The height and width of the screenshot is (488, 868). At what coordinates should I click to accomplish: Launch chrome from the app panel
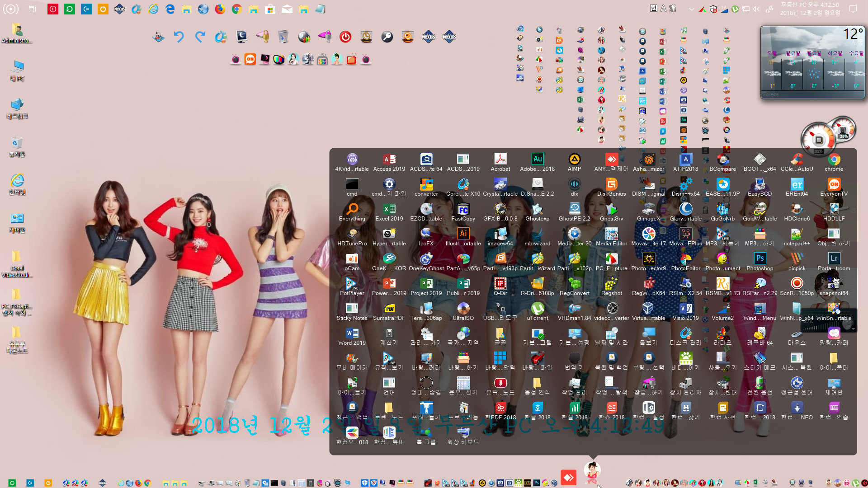(x=834, y=162)
